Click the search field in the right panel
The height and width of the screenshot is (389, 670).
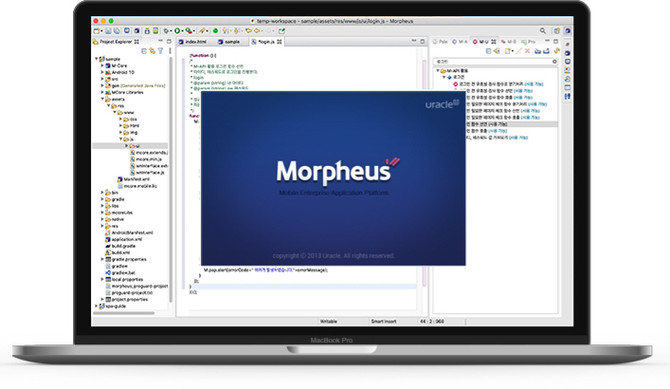(x=493, y=62)
